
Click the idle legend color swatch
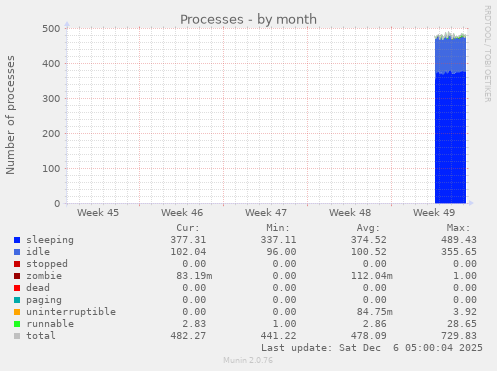coord(17,252)
